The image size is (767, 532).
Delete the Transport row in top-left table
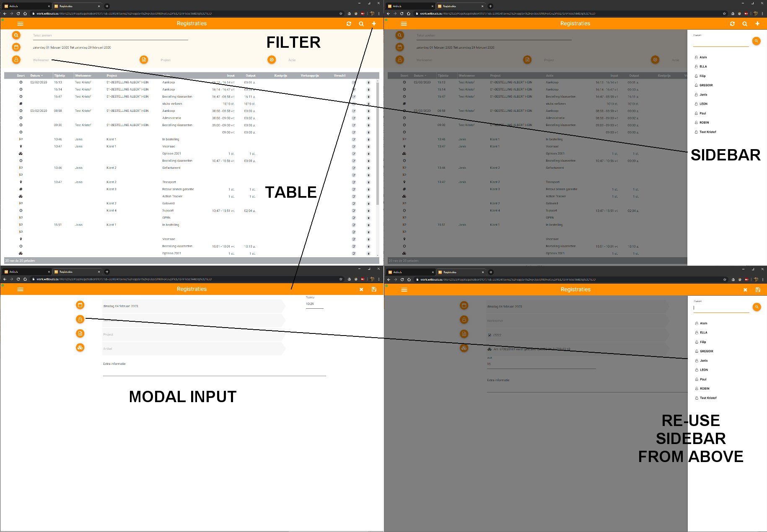coord(368,182)
